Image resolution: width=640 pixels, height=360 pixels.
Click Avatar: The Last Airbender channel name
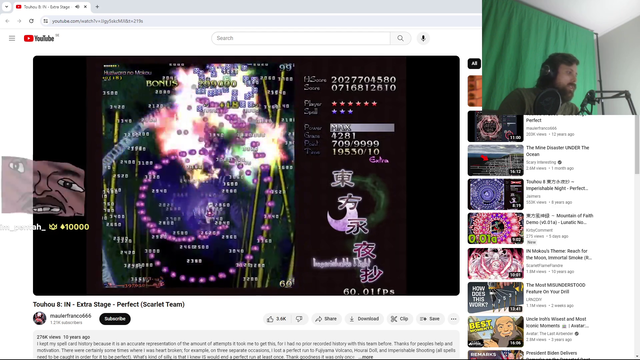click(549, 334)
